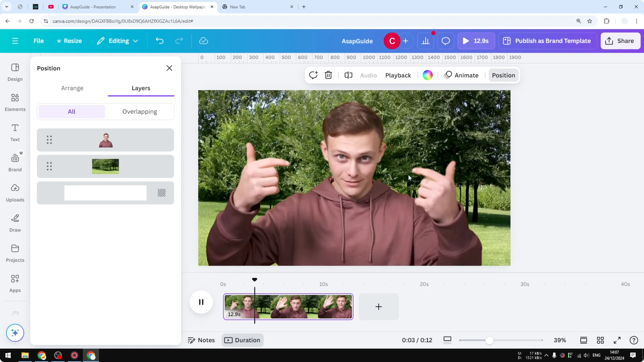Flip the selected video clip
This screenshot has height=362, width=644.
[x=348, y=75]
